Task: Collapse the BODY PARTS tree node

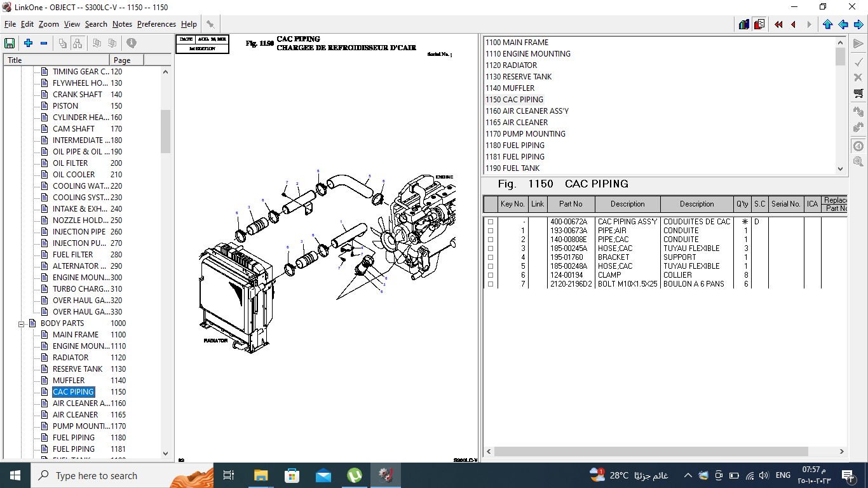Action: pyautogui.click(x=21, y=323)
